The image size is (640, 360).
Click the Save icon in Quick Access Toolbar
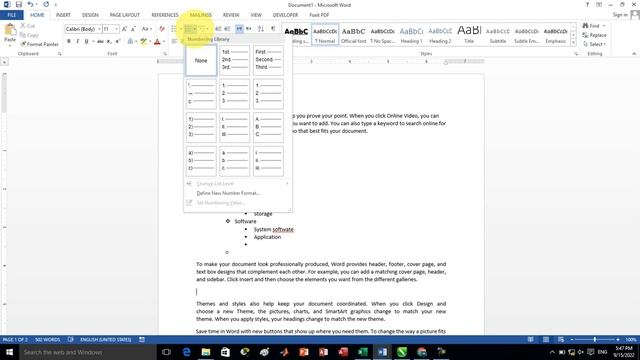tap(18, 4)
